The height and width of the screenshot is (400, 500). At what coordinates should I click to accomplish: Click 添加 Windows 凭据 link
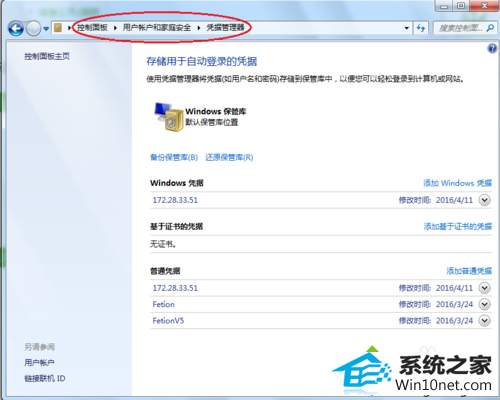[x=457, y=183]
